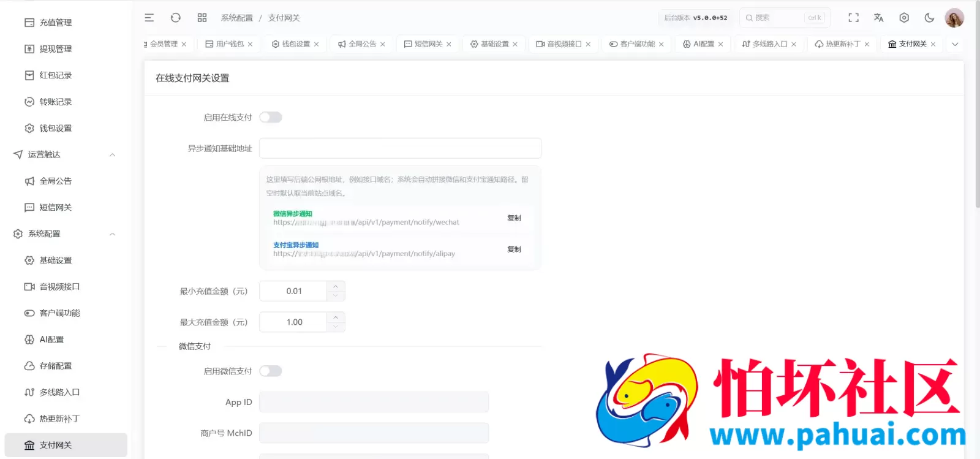Viewport: 980px width, 459px height.
Task: Focus the 最小充值金额 number field
Action: coord(293,291)
